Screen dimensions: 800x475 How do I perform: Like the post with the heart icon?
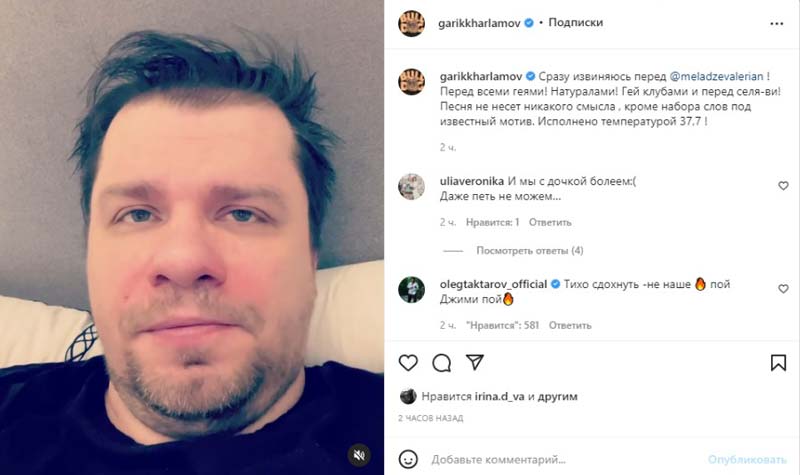point(408,363)
